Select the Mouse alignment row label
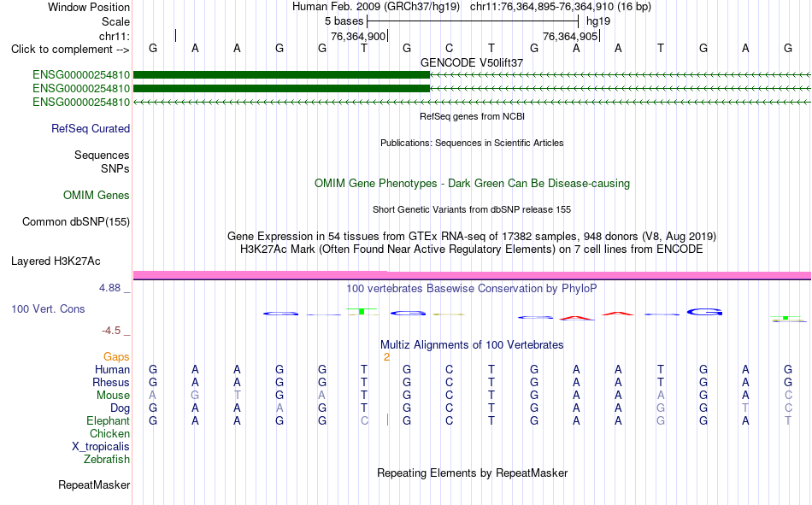This screenshot has width=812, height=505. pos(113,395)
